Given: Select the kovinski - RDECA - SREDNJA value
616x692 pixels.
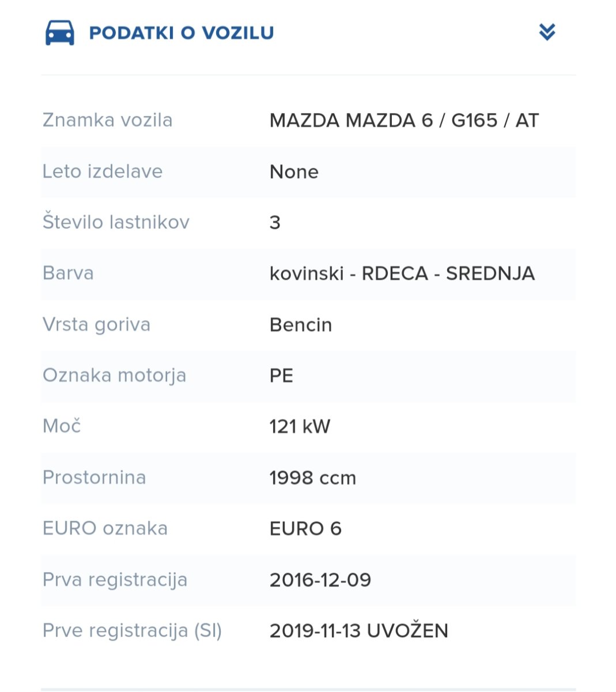Looking at the screenshot, I should [x=402, y=273].
